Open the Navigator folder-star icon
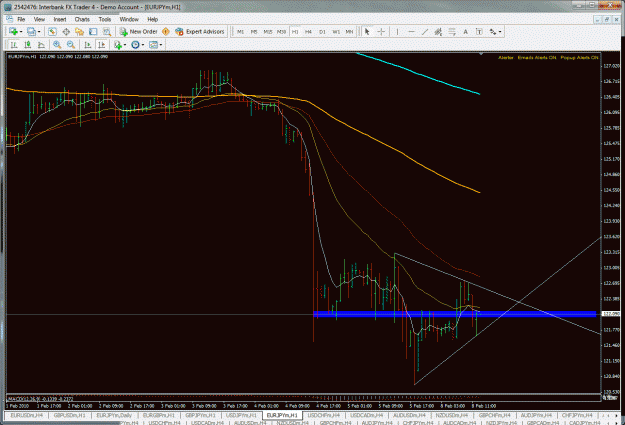 click(79, 31)
